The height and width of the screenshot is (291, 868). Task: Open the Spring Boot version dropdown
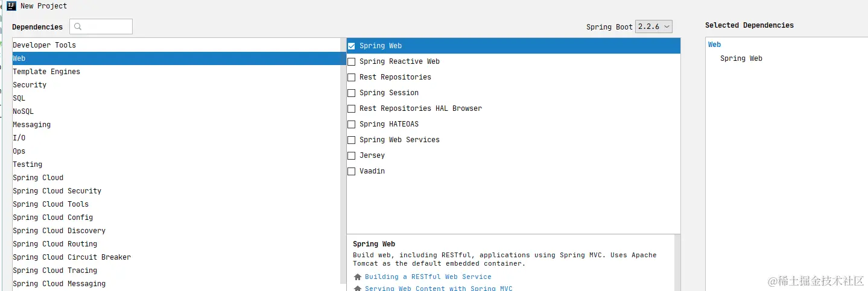tap(653, 27)
